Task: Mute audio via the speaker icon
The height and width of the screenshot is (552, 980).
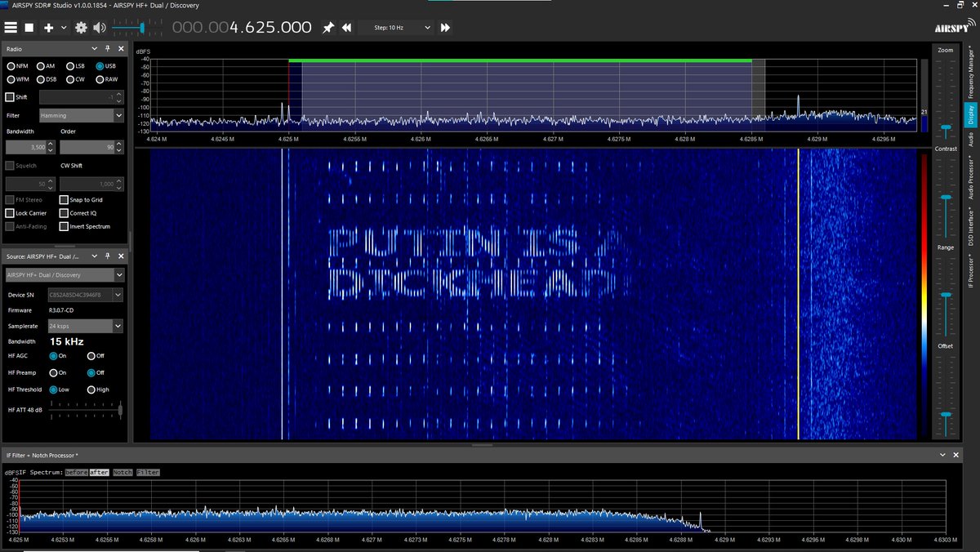Action: coord(98,27)
